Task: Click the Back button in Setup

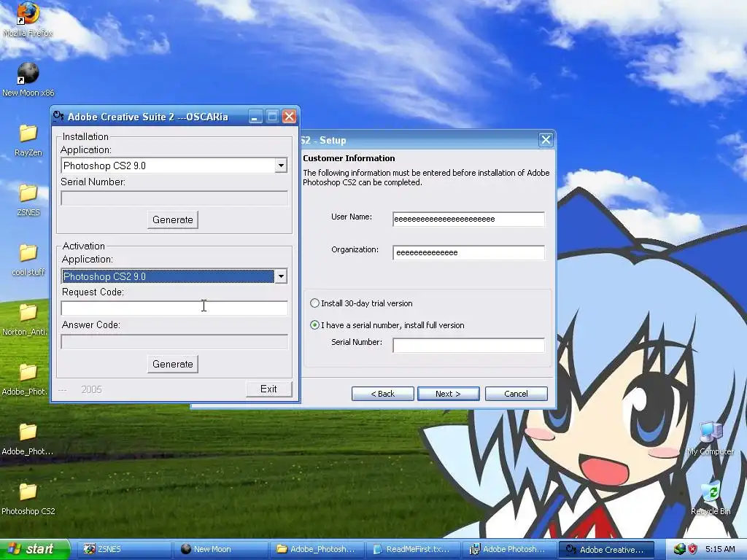Action: 382,394
